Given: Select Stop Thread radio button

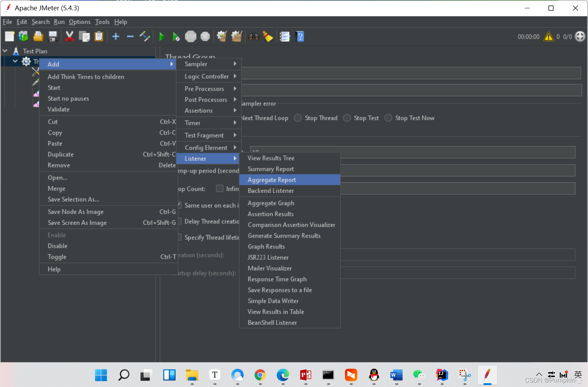Looking at the screenshot, I should click(298, 118).
